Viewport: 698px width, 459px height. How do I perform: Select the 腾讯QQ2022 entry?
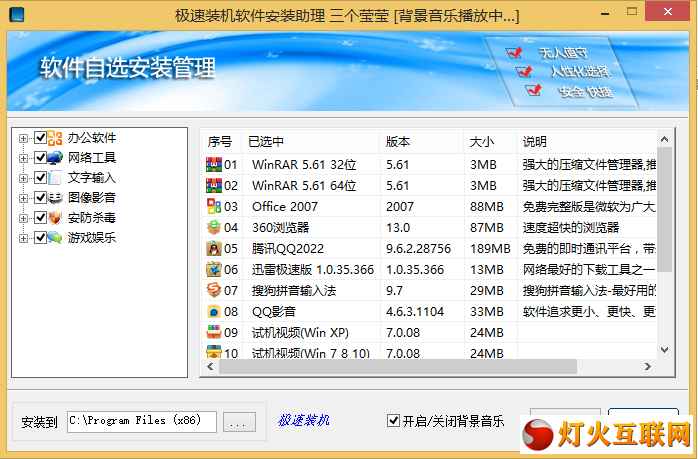(288, 248)
